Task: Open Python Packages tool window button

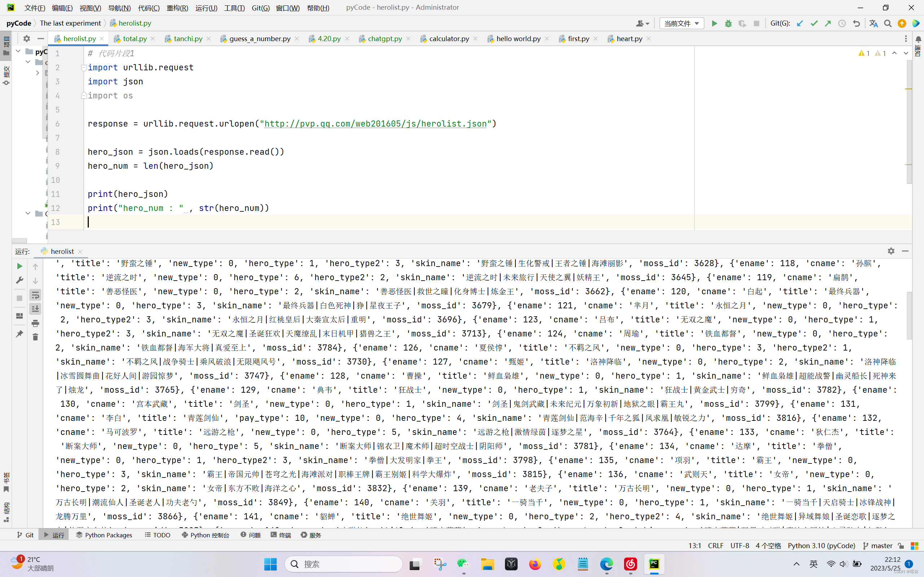Action: point(104,535)
